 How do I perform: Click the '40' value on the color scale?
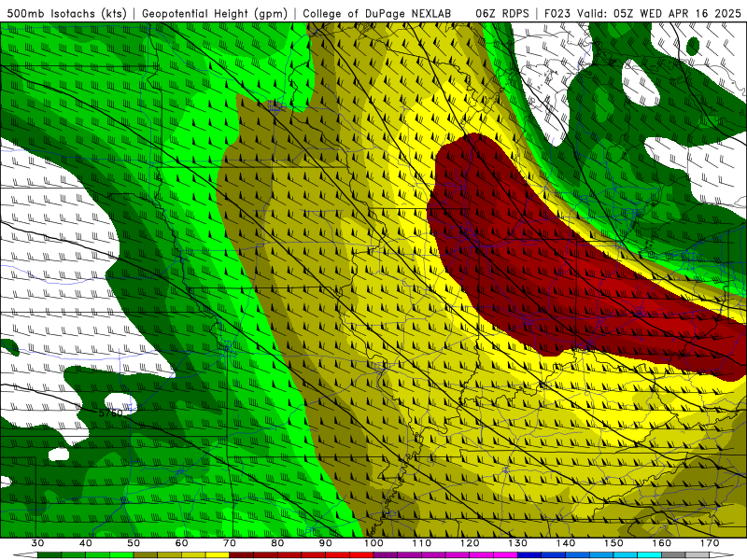[86, 543]
